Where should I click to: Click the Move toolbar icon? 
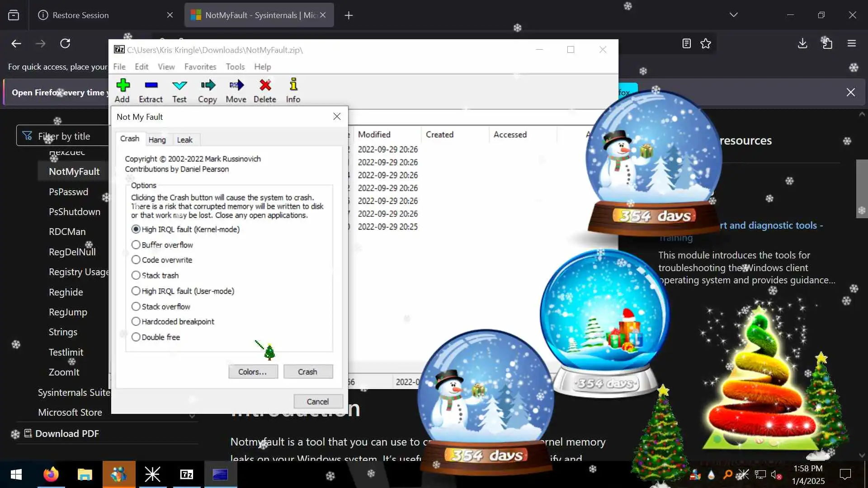click(x=236, y=90)
